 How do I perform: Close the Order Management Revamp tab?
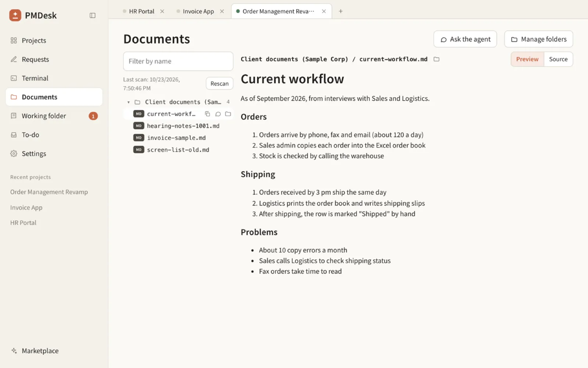pyautogui.click(x=324, y=11)
